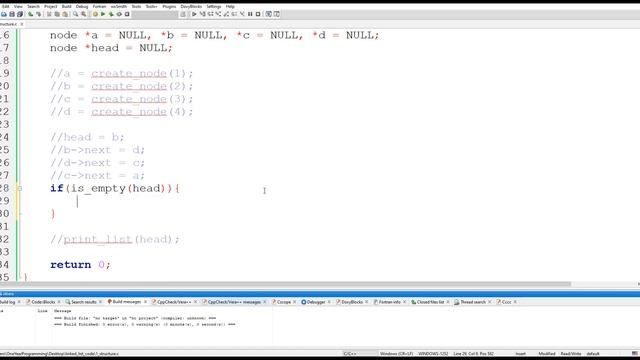This screenshot has width=640, height=360.
Task: Click the green Run icon
Action: click(x=103, y=14)
